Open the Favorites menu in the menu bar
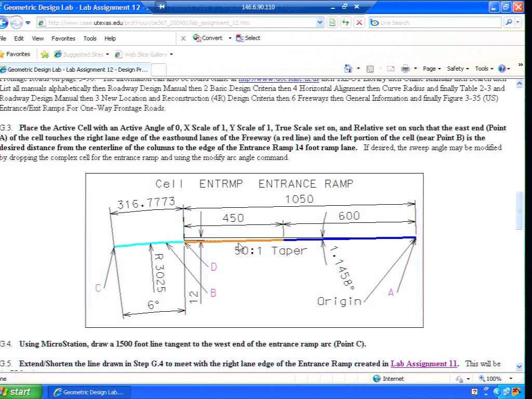 click(63, 38)
